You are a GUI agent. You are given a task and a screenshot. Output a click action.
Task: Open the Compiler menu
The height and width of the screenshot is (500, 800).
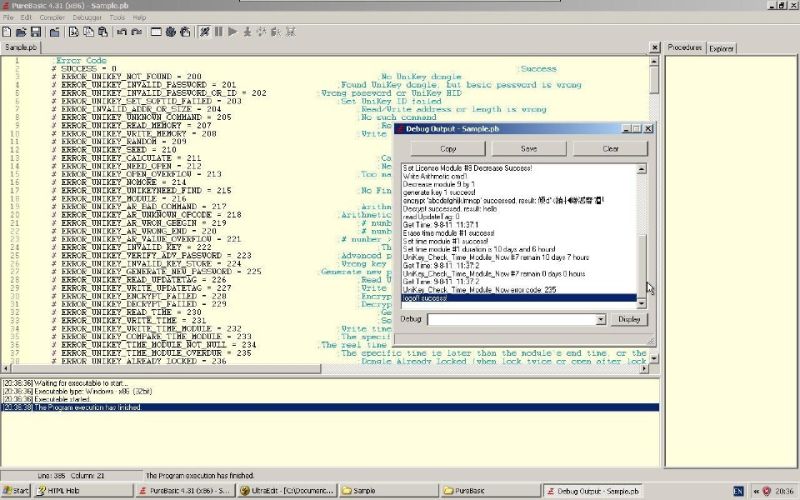pos(52,17)
